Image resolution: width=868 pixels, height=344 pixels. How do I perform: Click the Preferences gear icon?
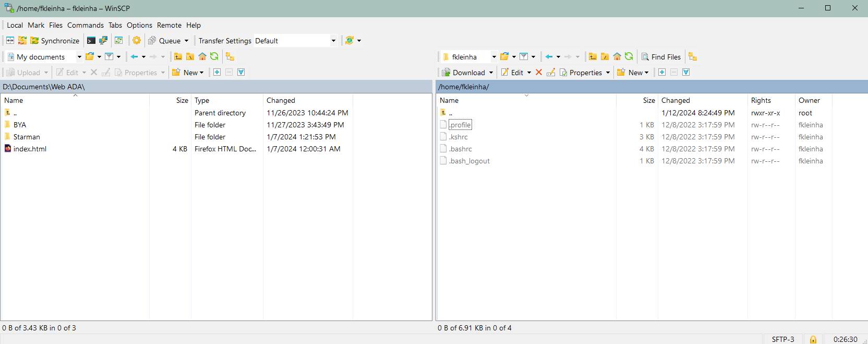[x=137, y=41]
